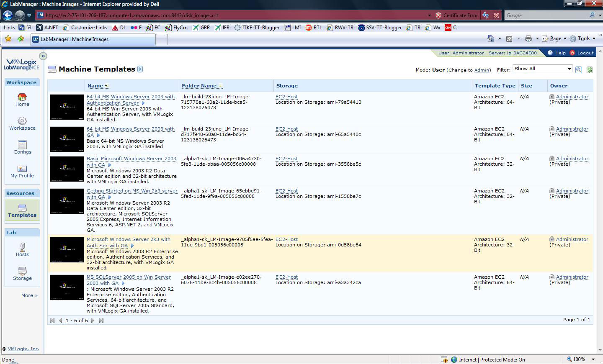Click the browser Back button
The image size is (603, 364).
coord(8,15)
